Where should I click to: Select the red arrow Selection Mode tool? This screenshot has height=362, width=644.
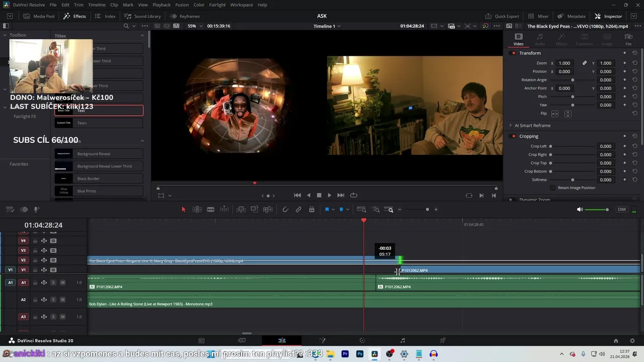point(183,210)
